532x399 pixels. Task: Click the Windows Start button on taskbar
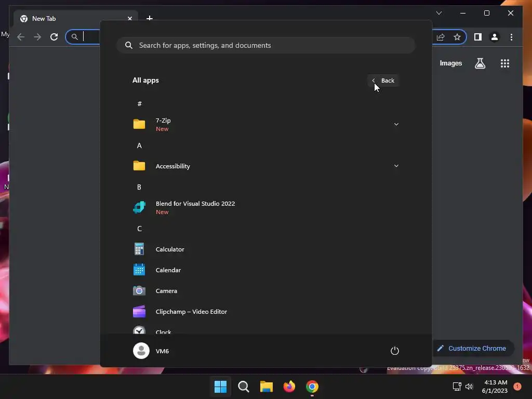point(220,387)
